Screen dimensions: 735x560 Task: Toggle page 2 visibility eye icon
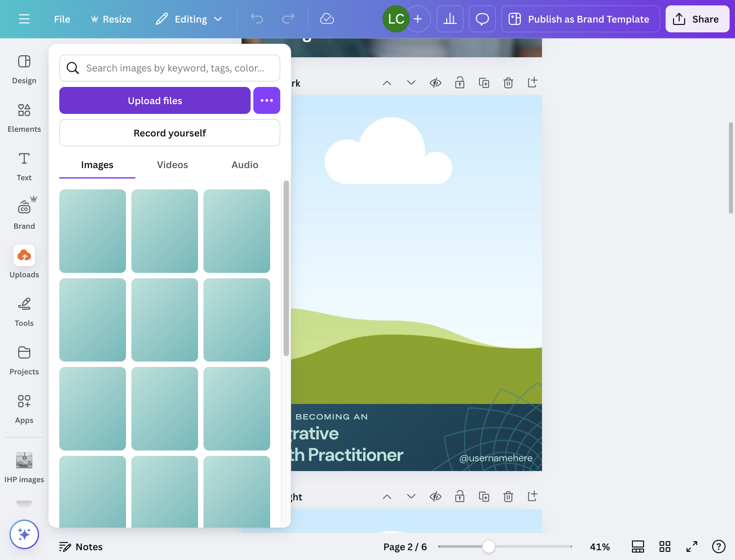[436, 83]
